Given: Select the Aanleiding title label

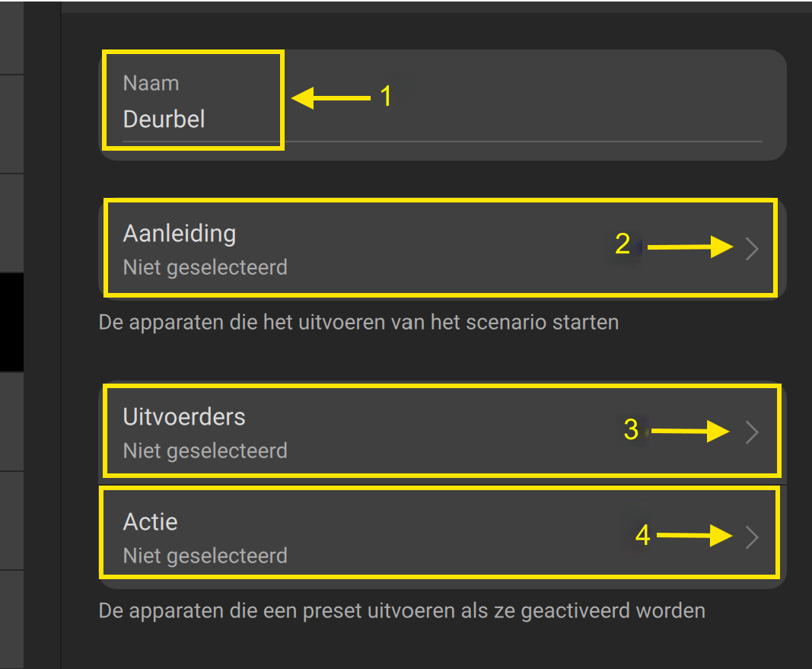Looking at the screenshot, I should click(179, 233).
